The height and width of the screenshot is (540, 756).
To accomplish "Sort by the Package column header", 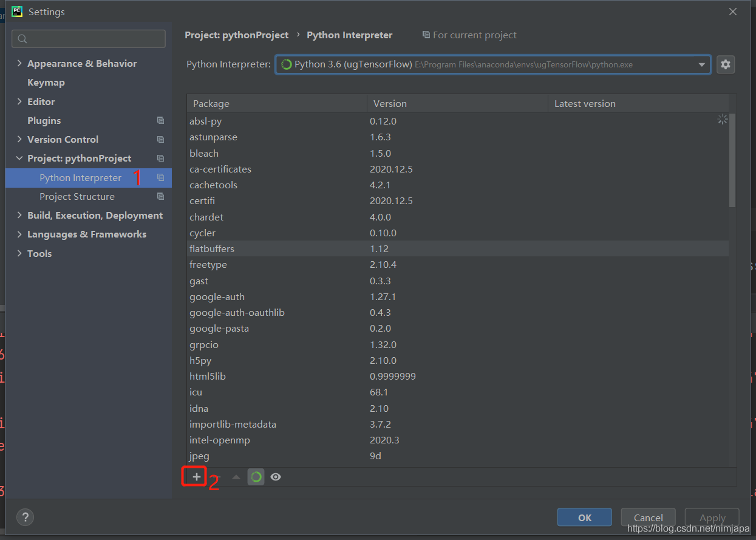I will (277, 103).
